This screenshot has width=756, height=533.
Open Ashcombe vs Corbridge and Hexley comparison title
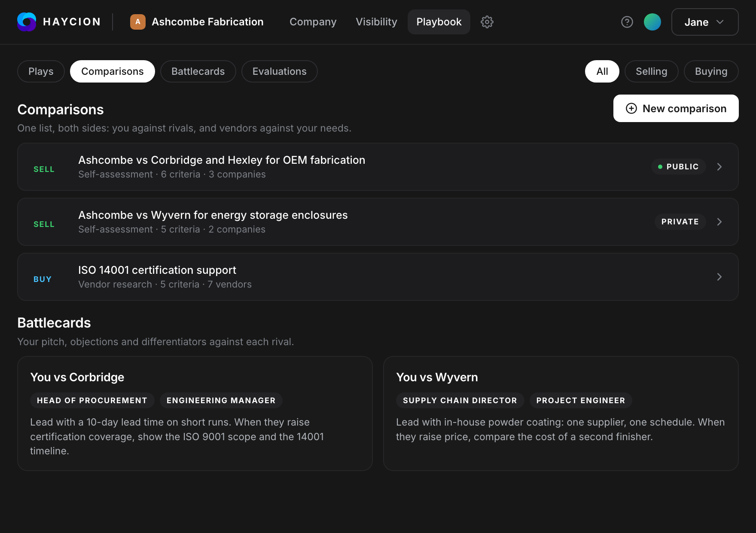(x=222, y=160)
